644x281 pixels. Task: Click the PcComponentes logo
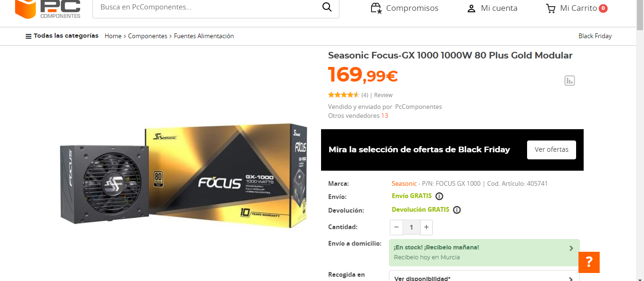point(48,9)
